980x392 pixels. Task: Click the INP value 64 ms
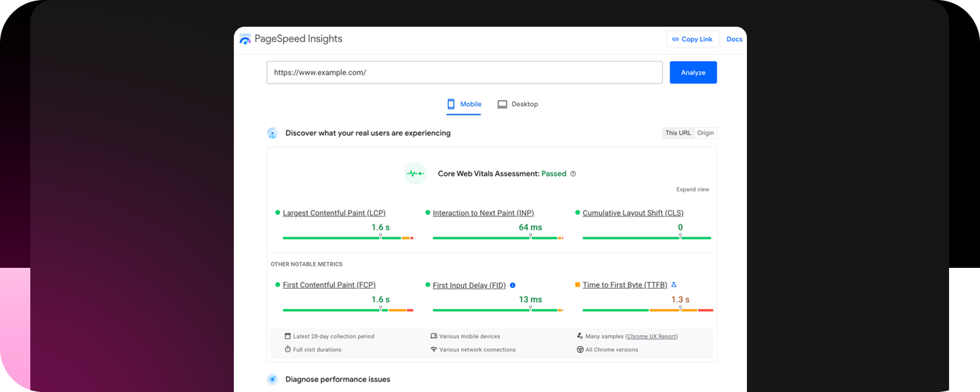(x=530, y=227)
